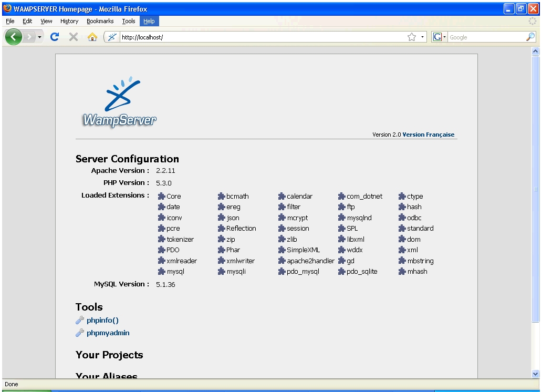This screenshot has height=392, width=542.
Task: Click the puzzle icon next to mysql
Action: point(161,272)
